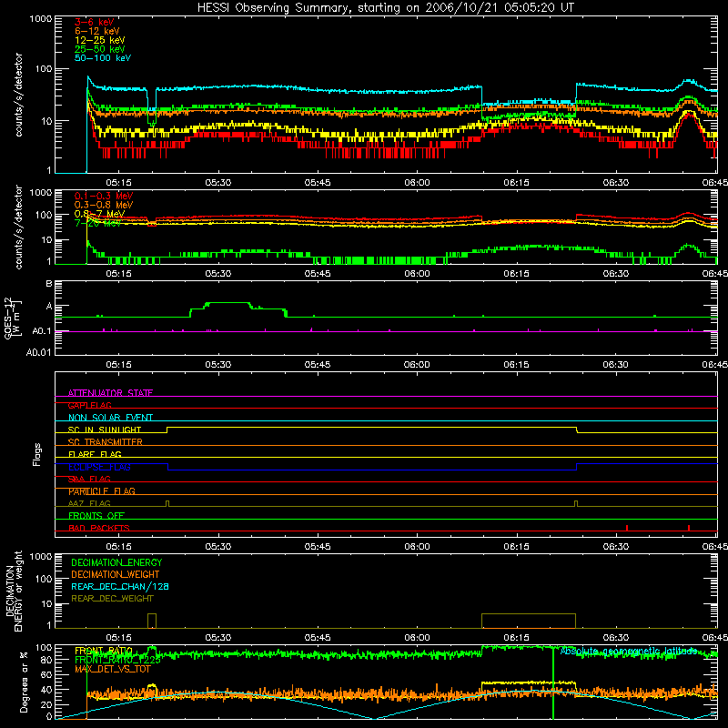Image resolution: width=728 pixels, height=728 pixels.
Task: Pick the 12-25 keV legend entry
Action: pyautogui.click(x=100, y=40)
